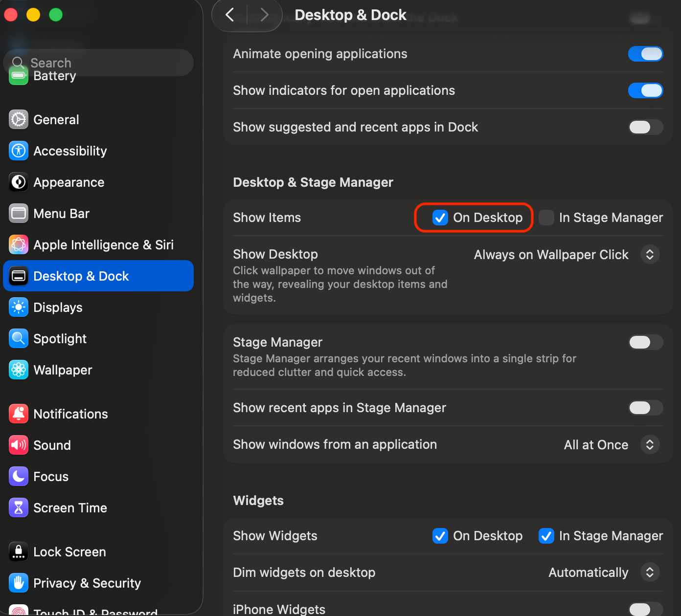Disable Animate opening applications switch
The image size is (681, 616).
(645, 54)
